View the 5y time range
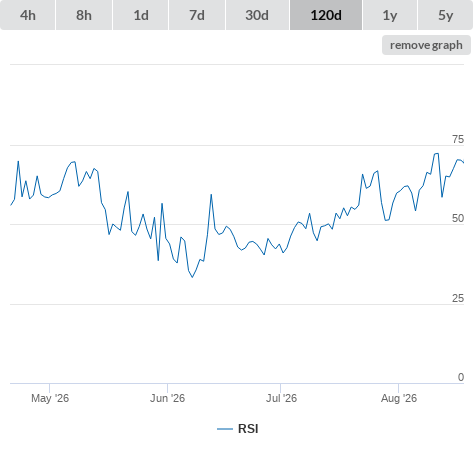The width and height of the screenshot is (474, 455). point(445,15)
